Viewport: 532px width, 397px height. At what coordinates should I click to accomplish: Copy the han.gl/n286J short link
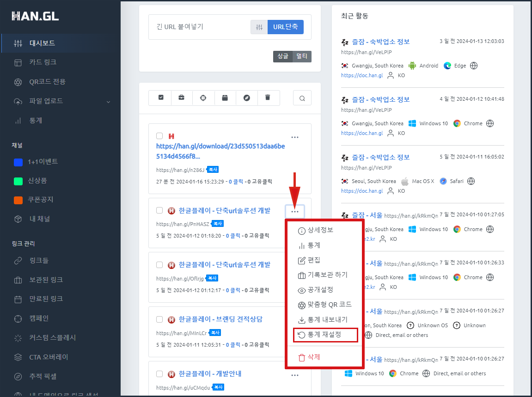(x=213, y=169)
